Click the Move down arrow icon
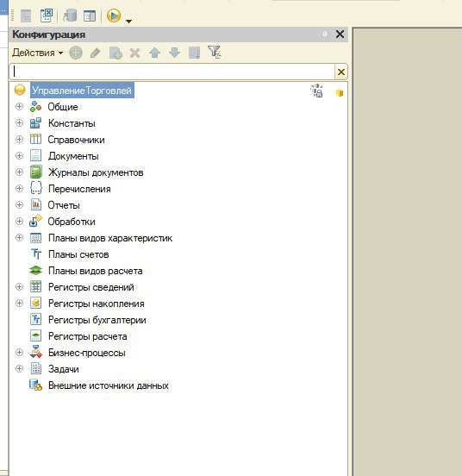This screenshot has width=462, height=476. (174, 53)
